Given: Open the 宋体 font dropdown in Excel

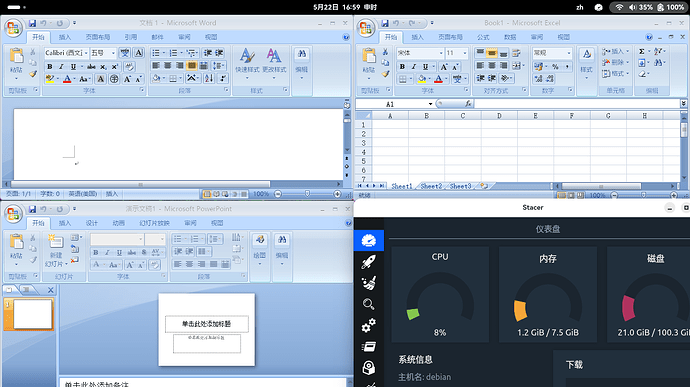Looking at the screenshot, I should click(x=441, y=53).
